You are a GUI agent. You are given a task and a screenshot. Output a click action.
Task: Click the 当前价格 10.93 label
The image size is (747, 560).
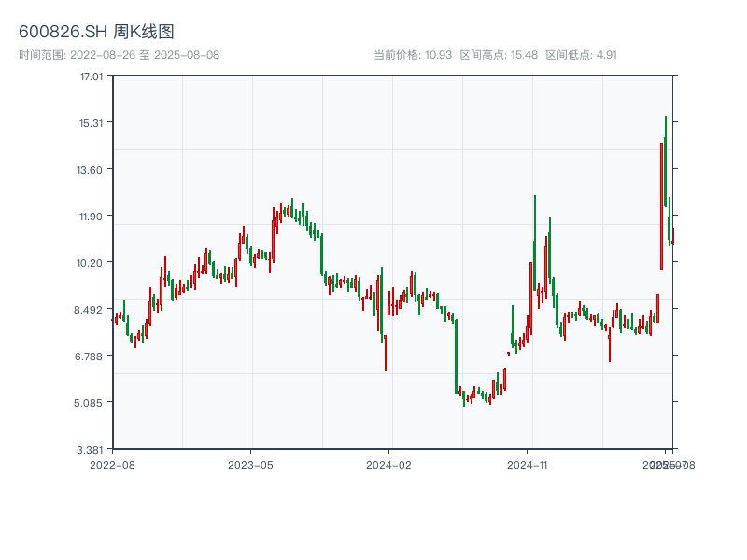click(x=413, y=55)
